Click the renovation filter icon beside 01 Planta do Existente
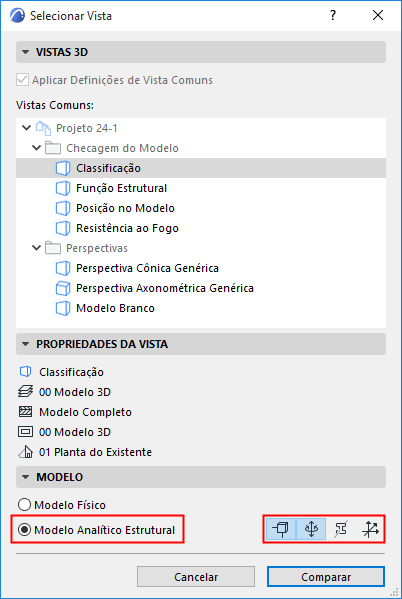This screenshot has height=599, width=402. tap(26, 452)
